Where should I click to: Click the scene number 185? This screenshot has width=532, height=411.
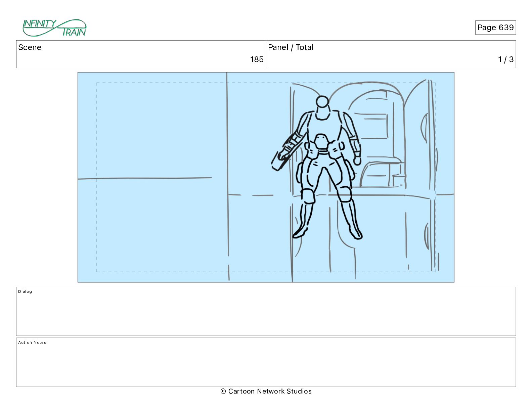[x=257, y=59]
